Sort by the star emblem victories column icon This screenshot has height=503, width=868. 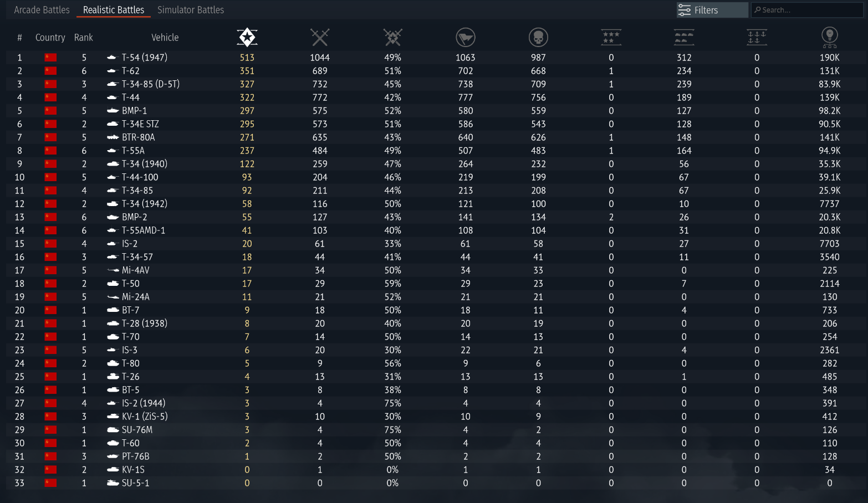click(247, 38)
